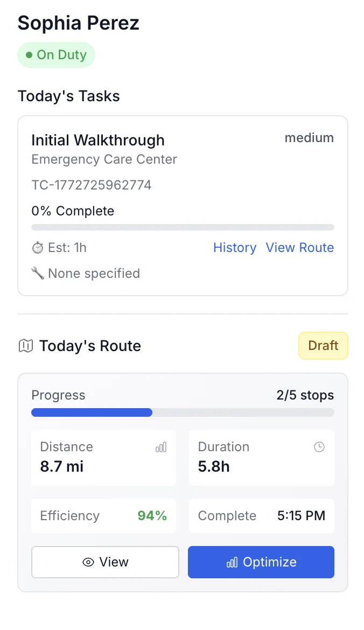Toggle the On Duty status badge
The image size is (364, 630).
tap(56, 54)
